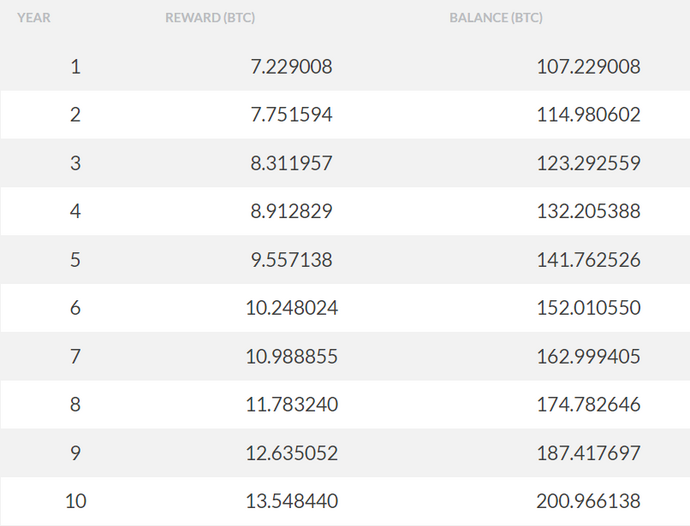690x526 pixels.
Task: Click reward value 7.751594
Action: point(291,115)
